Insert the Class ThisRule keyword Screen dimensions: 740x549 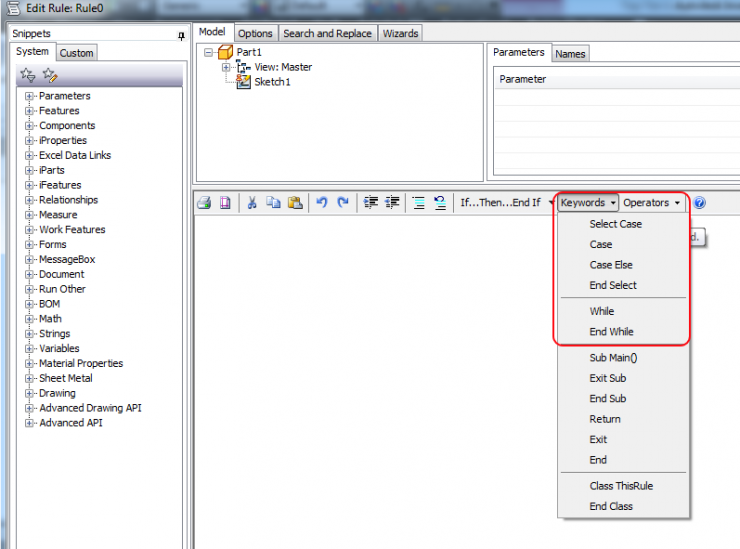pyautogui.click(x=621, y=486)
